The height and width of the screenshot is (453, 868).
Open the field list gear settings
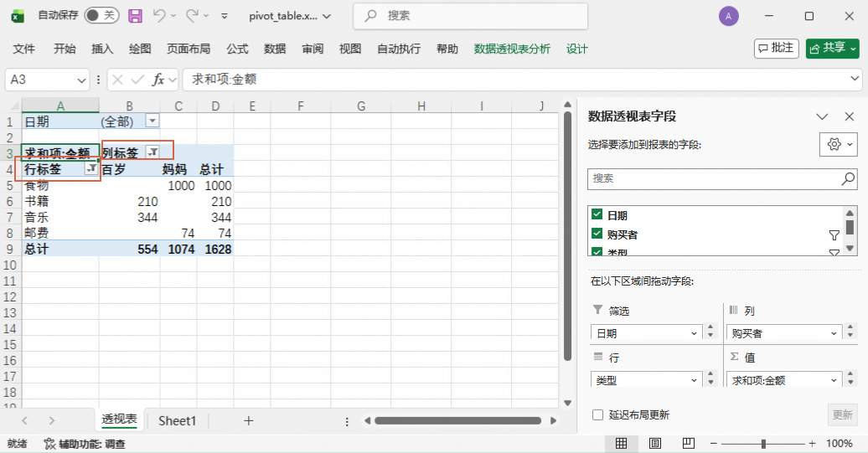pos(838,145)
